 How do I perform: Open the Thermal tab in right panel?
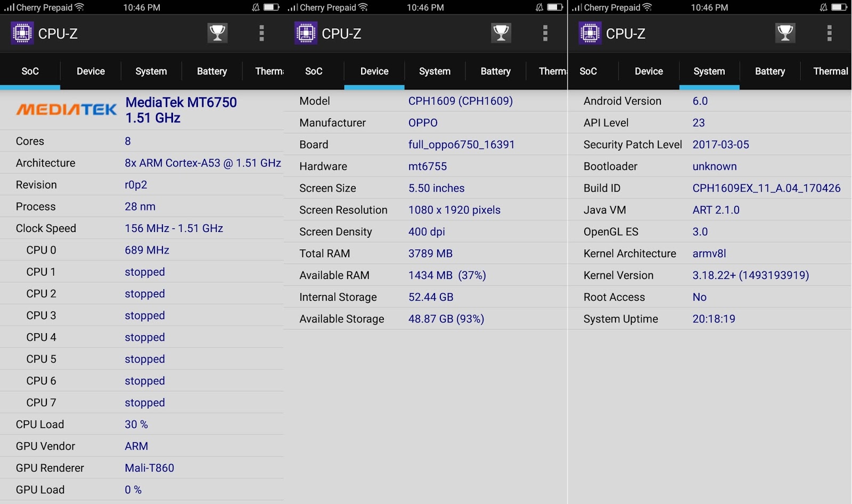point(830,71)
